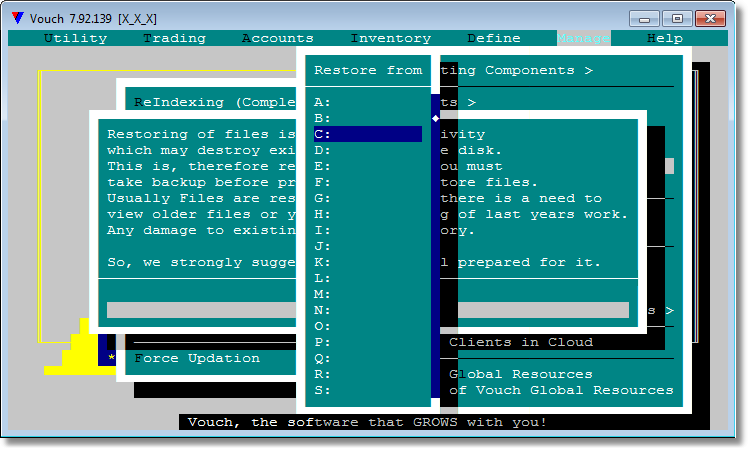Open the highlighted Manage menu

(x=583, y=38)
